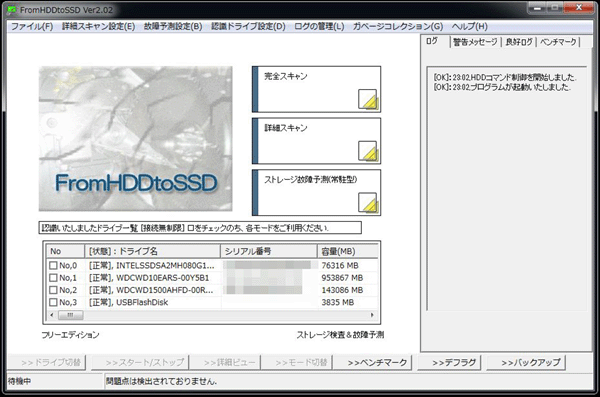This screenshot has width=600, height=397.
Task: Sort by 容量(MB) column header
Action: point(348,252)
